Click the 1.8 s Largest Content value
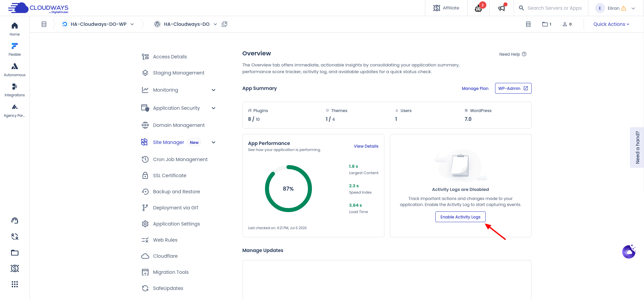This screenshot has width=644, height=299. pyautogui.click(x=353, y=166)
